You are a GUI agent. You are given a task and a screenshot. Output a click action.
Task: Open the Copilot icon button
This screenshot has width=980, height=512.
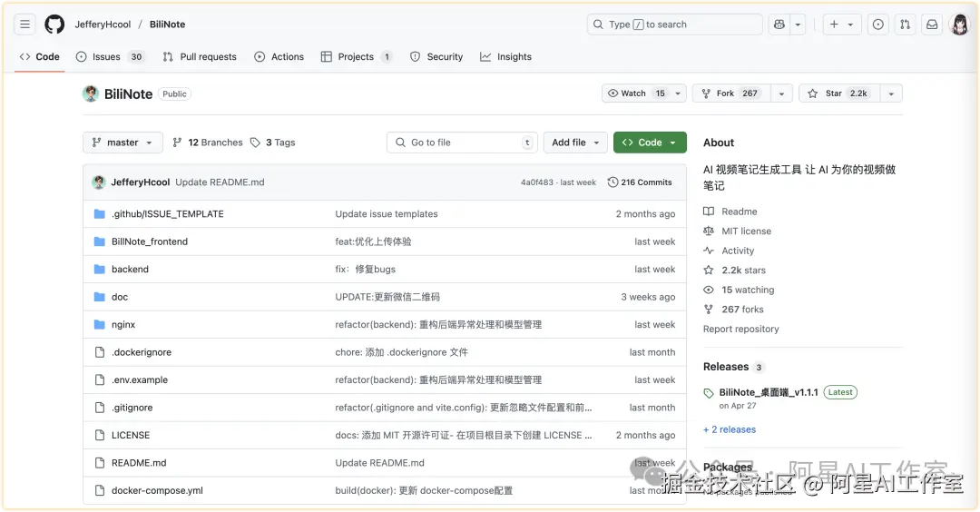[x=779, y=25]
